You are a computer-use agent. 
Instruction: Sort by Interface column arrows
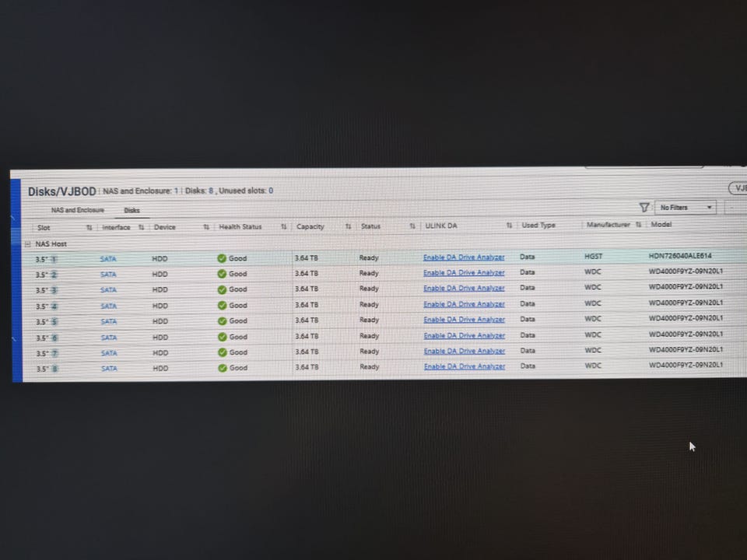[x=141, y=227]
